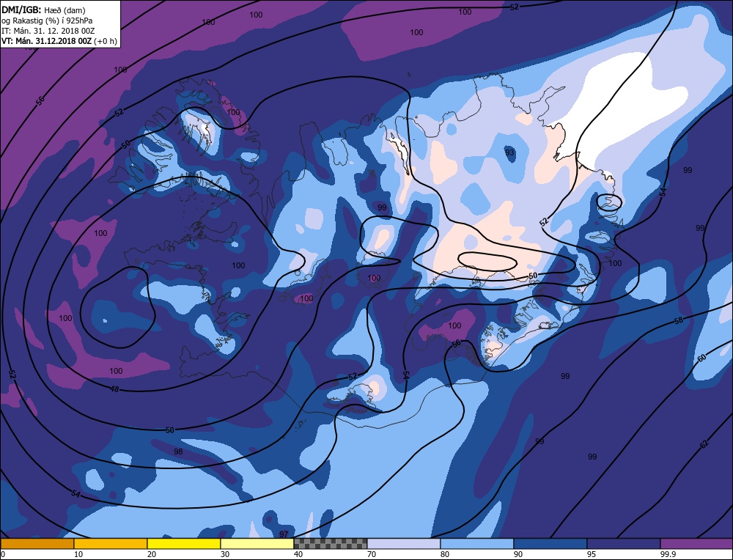
Task: Click the "VT: Mán. 31.12.2018 00Z" valid time
Action: pyautogui.click(x=47, y=41)
